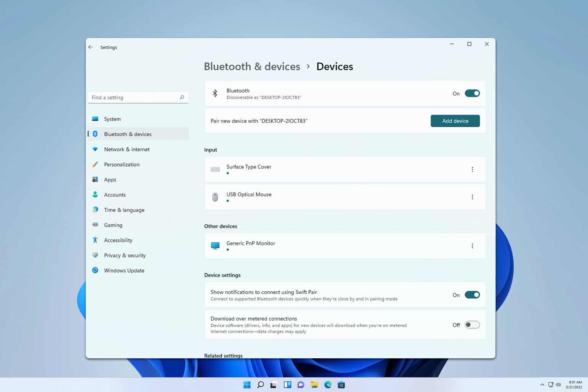Click the Pair new device with DESKTOP-2IOCT83 text
Image resolution: width=588 pixels, height=392 pixels.
(259, 121)
